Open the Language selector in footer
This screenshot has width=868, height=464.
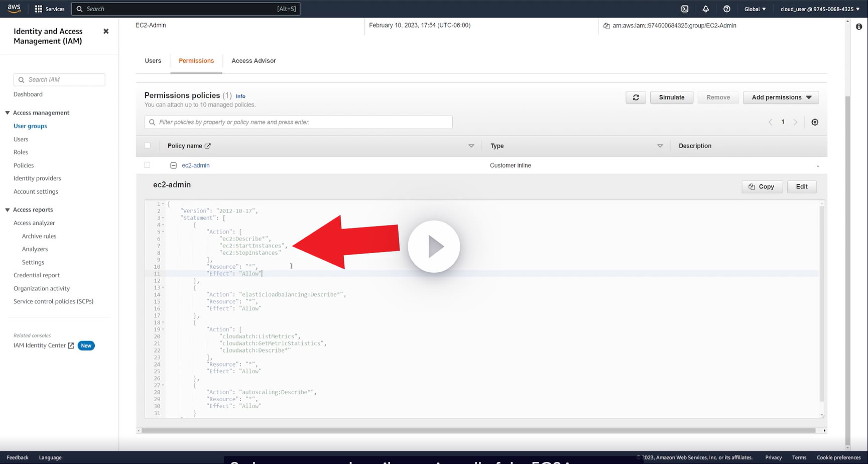coord(50,457)
